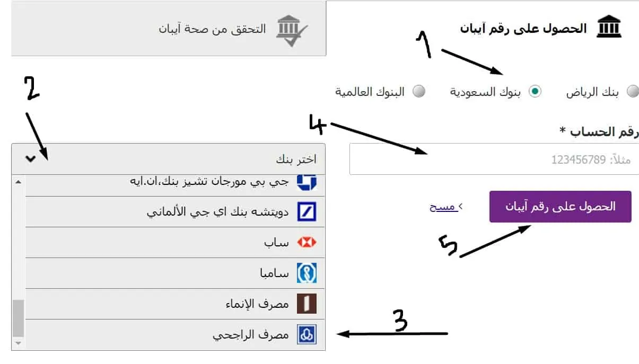The image size is (639, 364).
Task: Click the رقم الحساب account number field
Action: pyautogui.click(x=494, y=159)
